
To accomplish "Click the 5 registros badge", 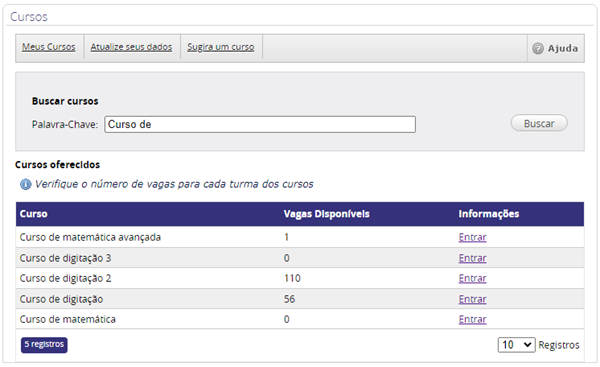I will point(44,345).
